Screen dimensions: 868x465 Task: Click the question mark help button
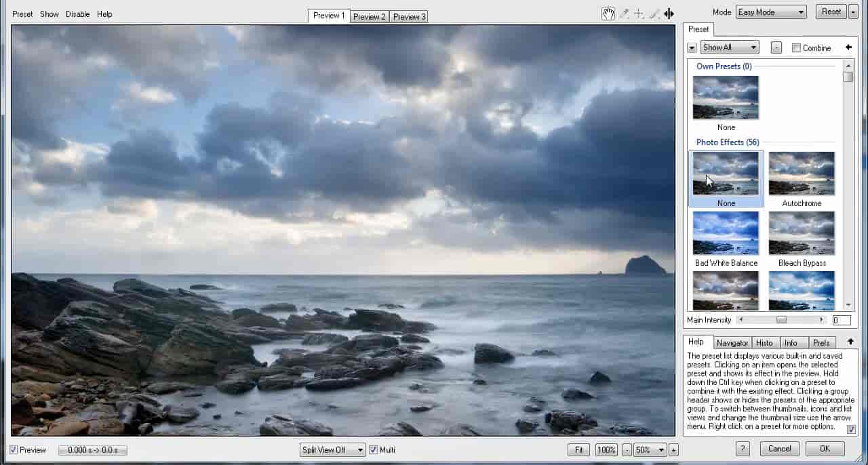click(743, 449)
